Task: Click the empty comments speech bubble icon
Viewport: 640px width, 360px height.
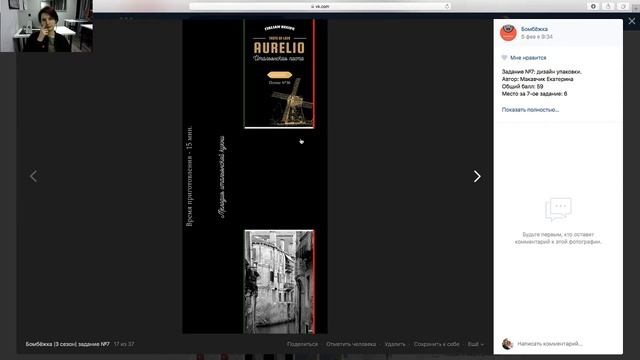Action: click(x=558, y=209)
